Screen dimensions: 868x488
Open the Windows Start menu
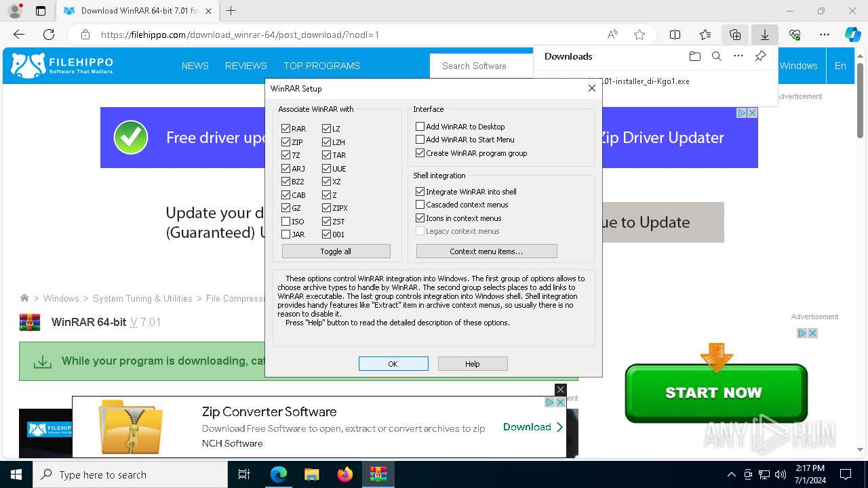tap(16, 474)
